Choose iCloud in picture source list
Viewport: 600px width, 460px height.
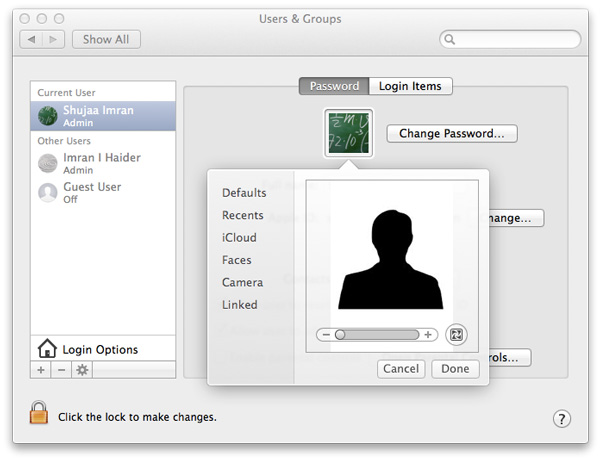click(239, 238)
